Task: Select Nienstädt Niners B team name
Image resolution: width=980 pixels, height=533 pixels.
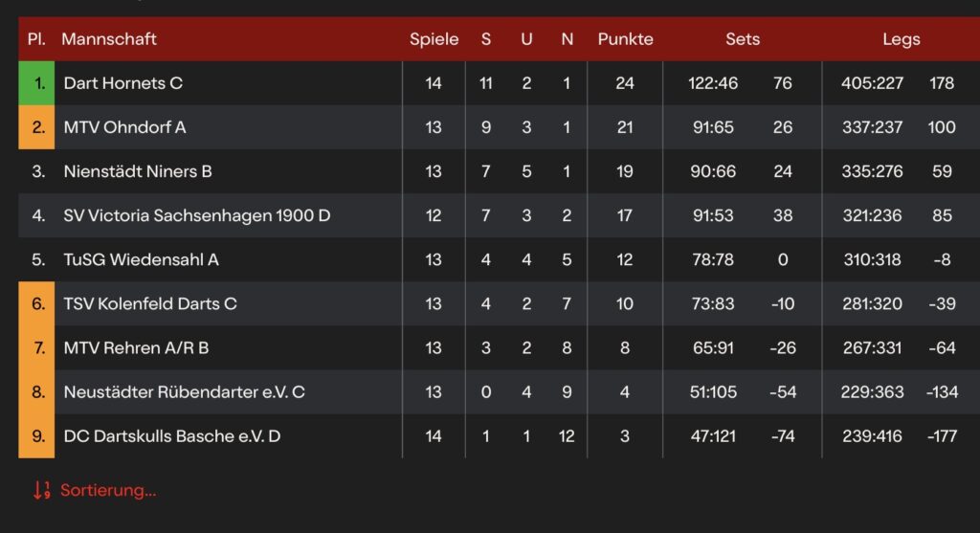Action: pos(138,171)
